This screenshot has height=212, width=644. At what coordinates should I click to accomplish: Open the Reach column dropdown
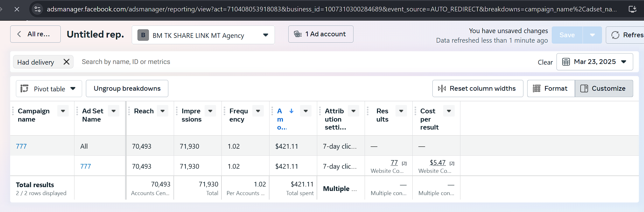click(163, 111)
